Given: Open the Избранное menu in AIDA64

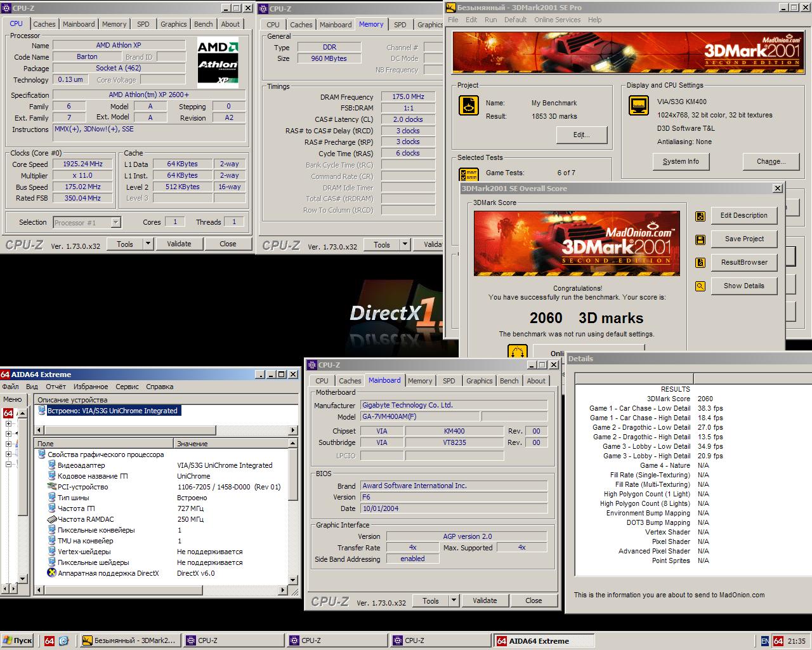Looking at the screenshot, I should [91, 387].
